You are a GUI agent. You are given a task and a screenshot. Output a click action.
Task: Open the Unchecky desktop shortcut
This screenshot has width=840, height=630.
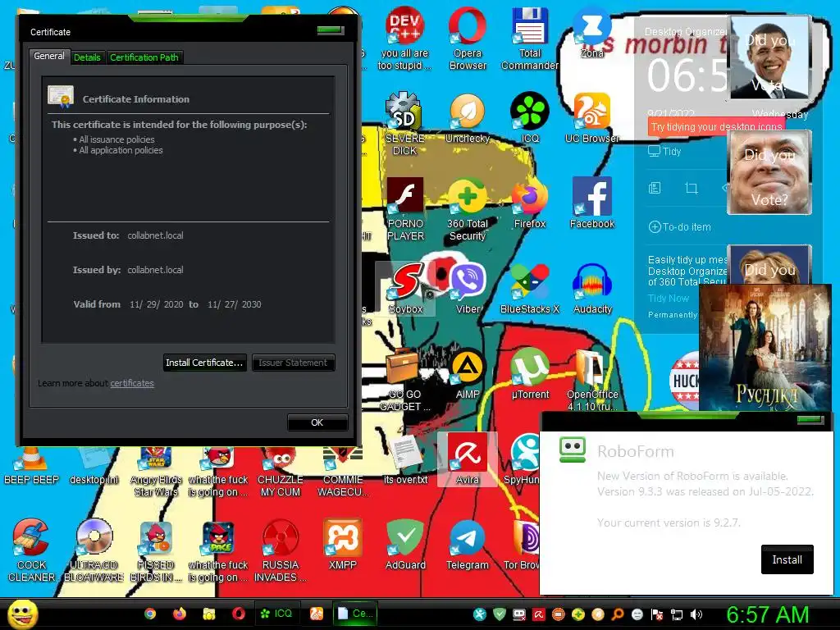468,118
